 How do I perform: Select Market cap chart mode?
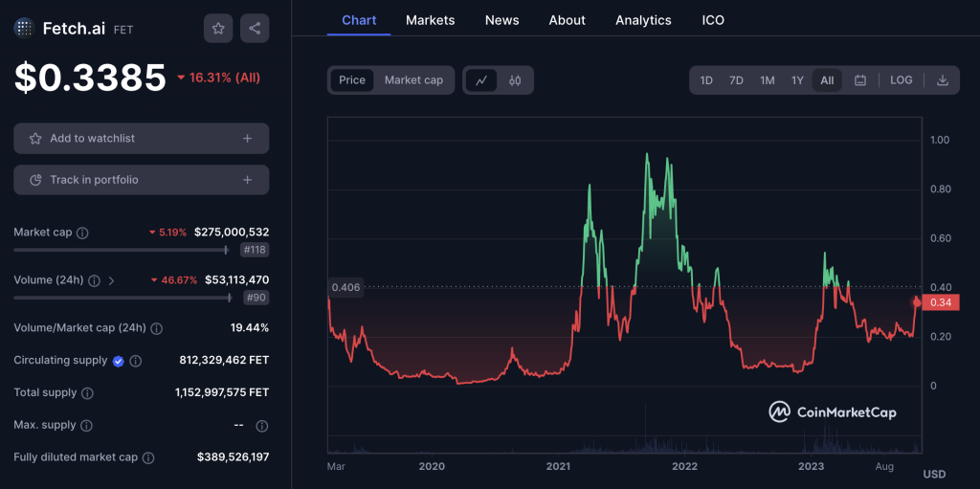pos(413,80)
